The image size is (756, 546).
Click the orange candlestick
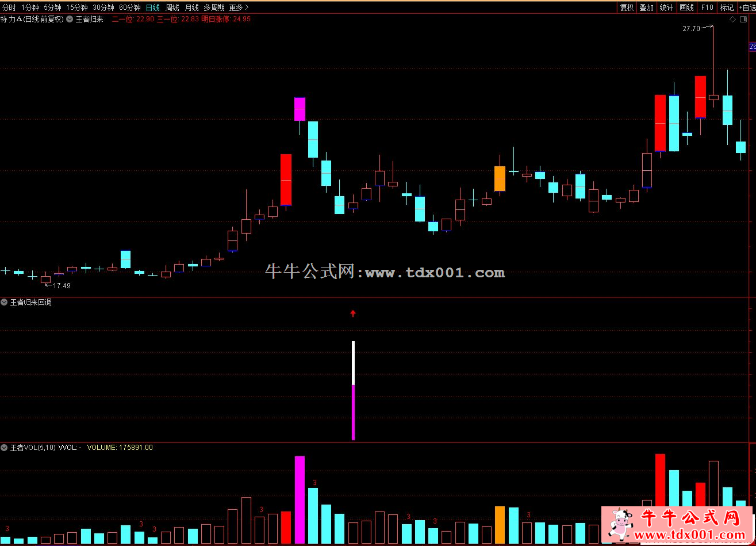500,179
